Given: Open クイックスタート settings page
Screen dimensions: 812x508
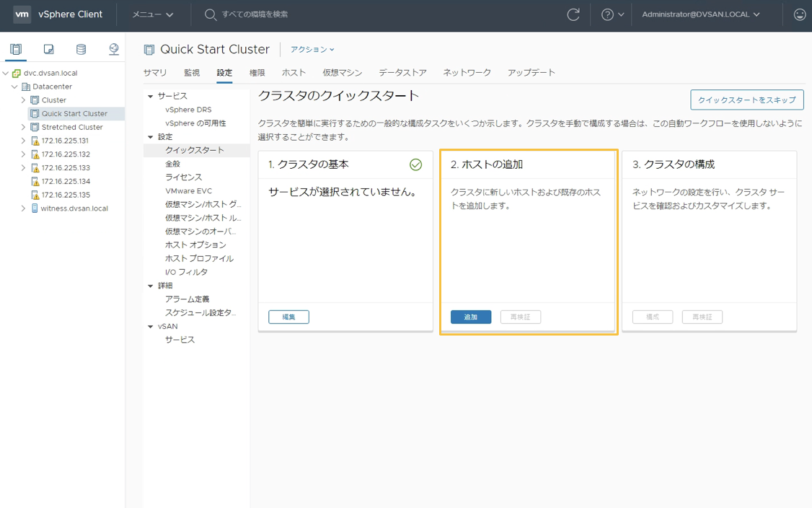Looking at the screenshot, I should pos(197,150).
